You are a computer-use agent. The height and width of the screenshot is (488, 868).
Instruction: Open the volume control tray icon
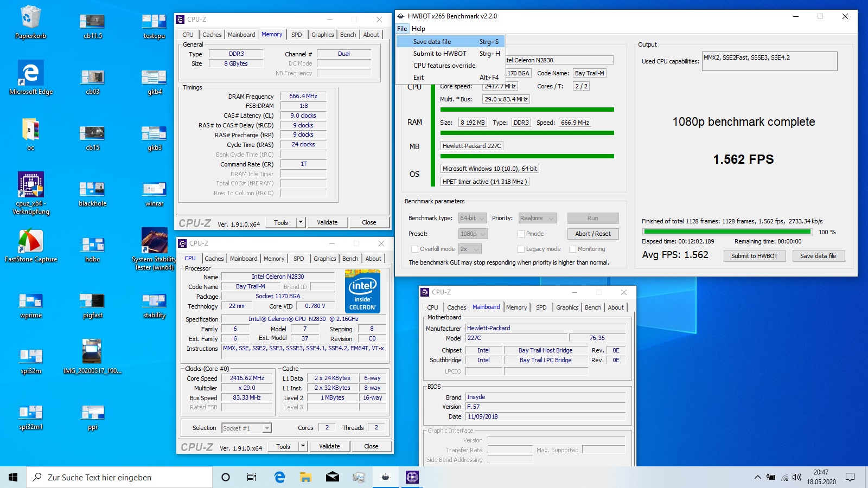pos(797,477)
